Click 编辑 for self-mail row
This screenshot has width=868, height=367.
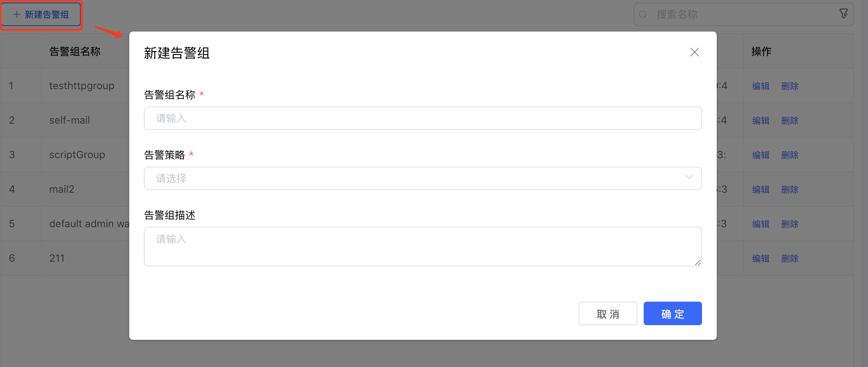coord(760,121)
